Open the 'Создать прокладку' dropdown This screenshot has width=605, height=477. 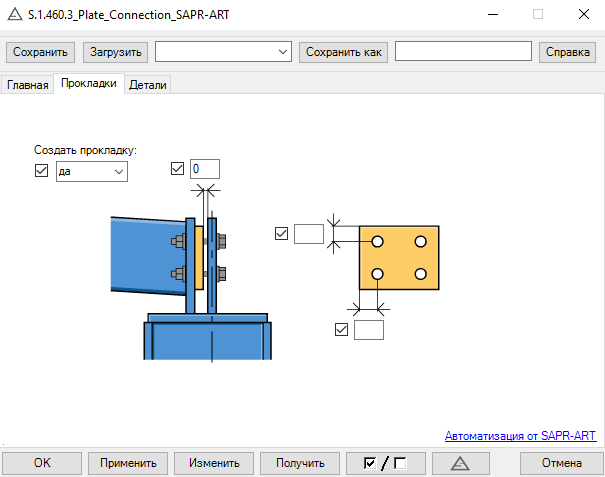coord(92,172)
